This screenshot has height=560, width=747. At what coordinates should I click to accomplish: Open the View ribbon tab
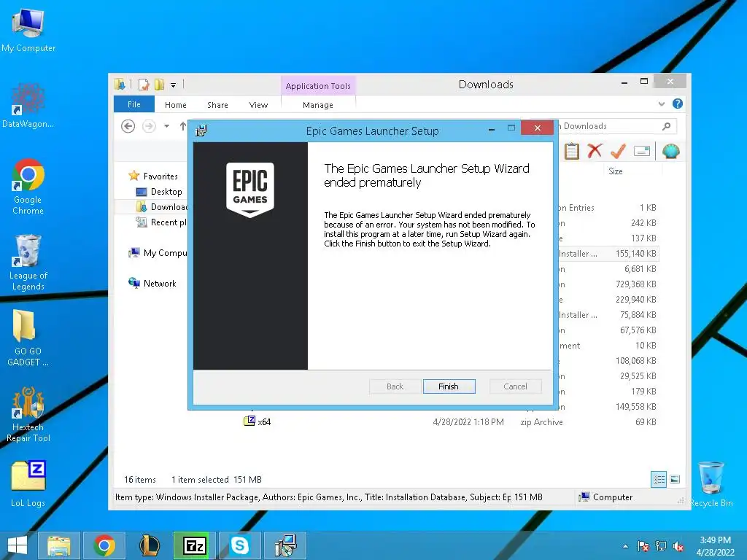point(258,105)
